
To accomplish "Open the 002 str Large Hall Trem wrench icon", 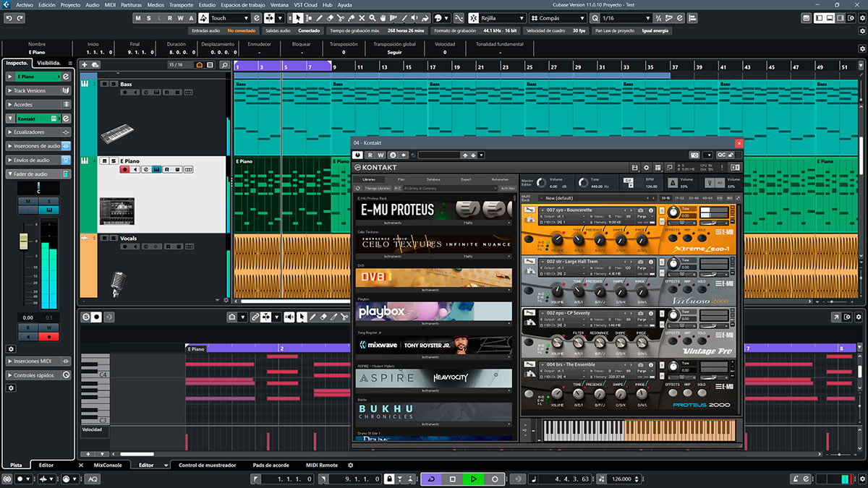I will (x=529, y=261).
